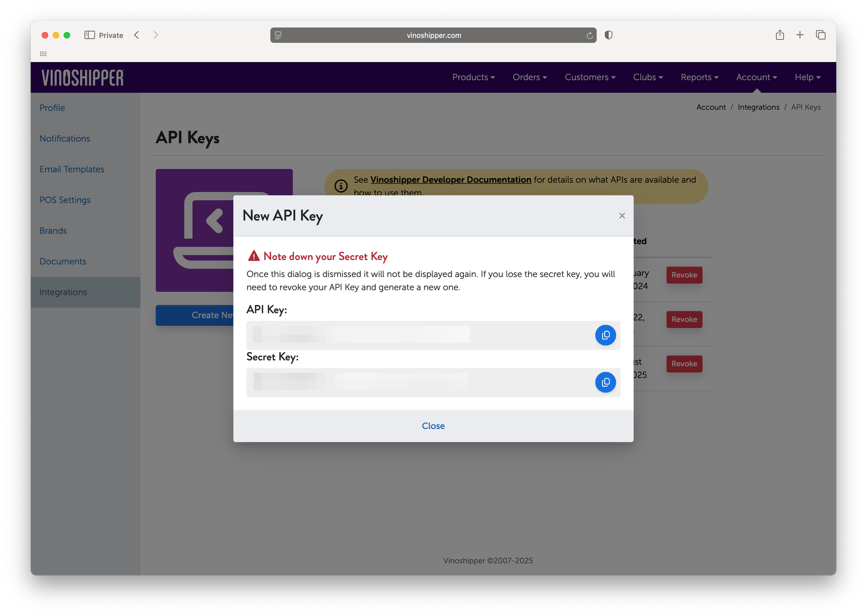Revoke the second API key, dated 22
Image resolution: width=867 pixels, height=616 pixels.
[684, 319]
